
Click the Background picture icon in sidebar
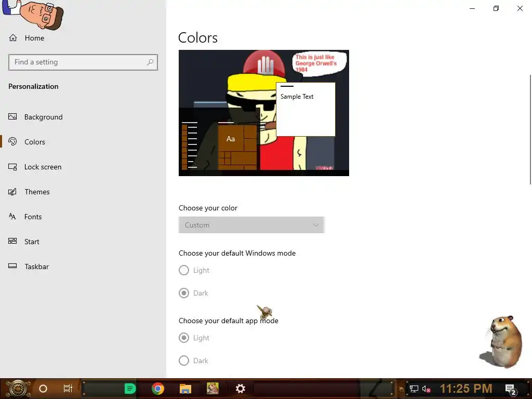[12, 117]
